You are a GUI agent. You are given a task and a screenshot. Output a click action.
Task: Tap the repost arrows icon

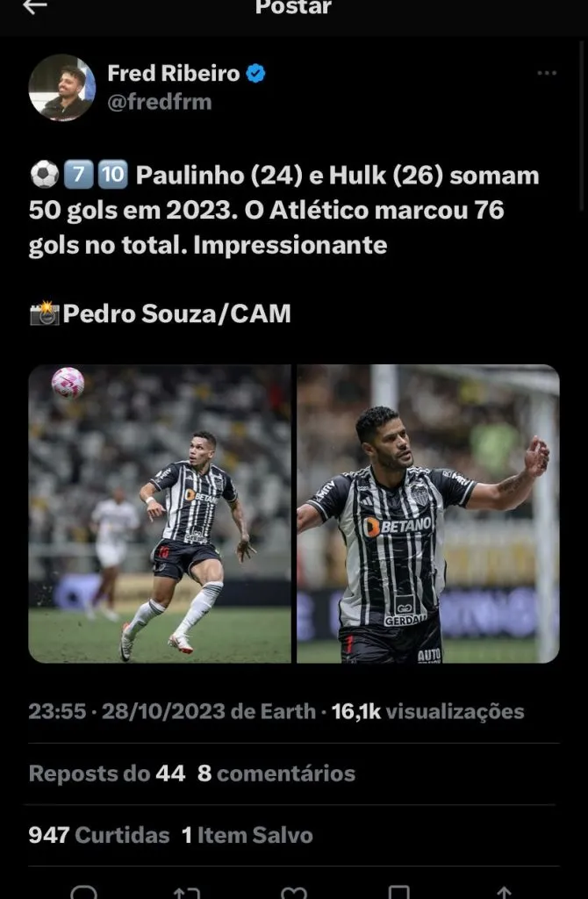coord(187,892)
